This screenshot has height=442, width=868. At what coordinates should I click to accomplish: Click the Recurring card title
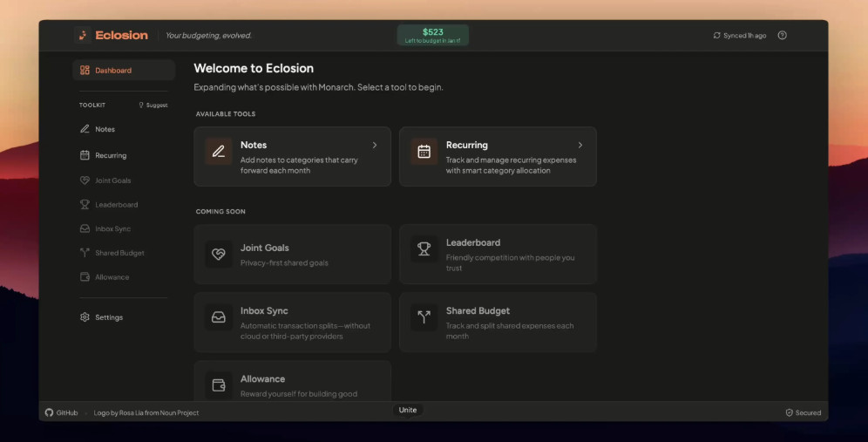pyautogui.click(x=467, y=145)
